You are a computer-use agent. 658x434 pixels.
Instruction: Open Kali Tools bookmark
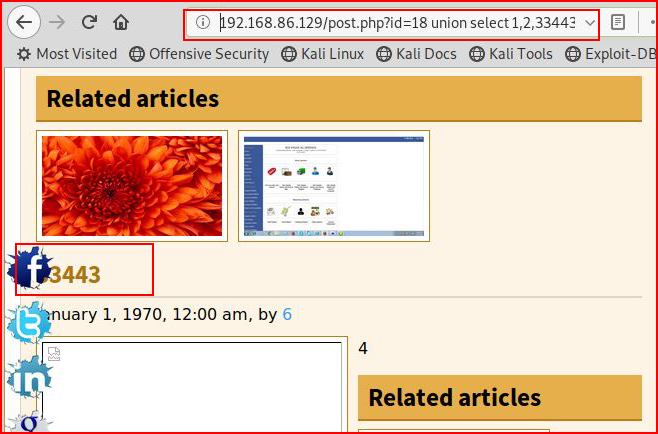coord(511,54)
